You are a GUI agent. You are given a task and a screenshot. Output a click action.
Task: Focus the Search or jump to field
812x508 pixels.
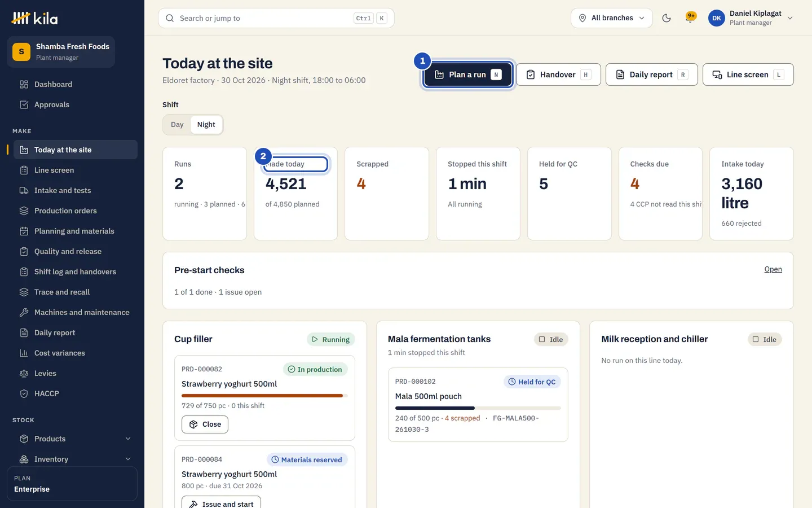[x=276, y=18]
